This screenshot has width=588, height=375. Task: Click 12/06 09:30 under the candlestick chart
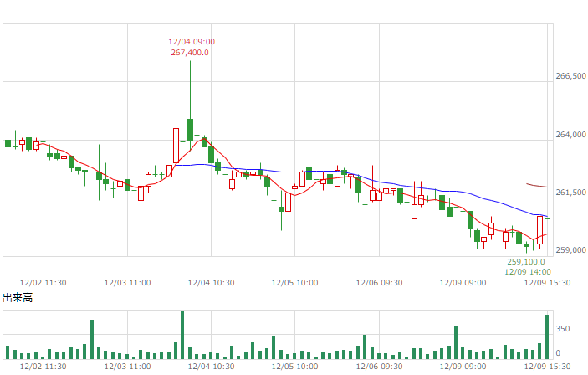click(x=379, y=283)
